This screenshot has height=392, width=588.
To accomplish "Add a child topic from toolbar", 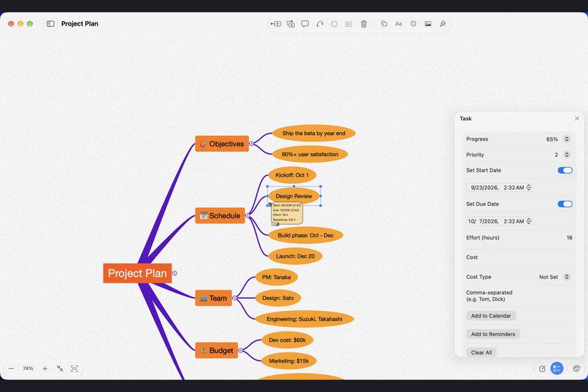I will (276, 23).
